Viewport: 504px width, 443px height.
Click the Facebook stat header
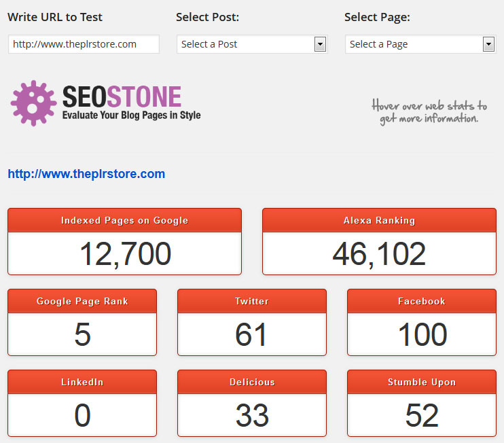point(422,301)
